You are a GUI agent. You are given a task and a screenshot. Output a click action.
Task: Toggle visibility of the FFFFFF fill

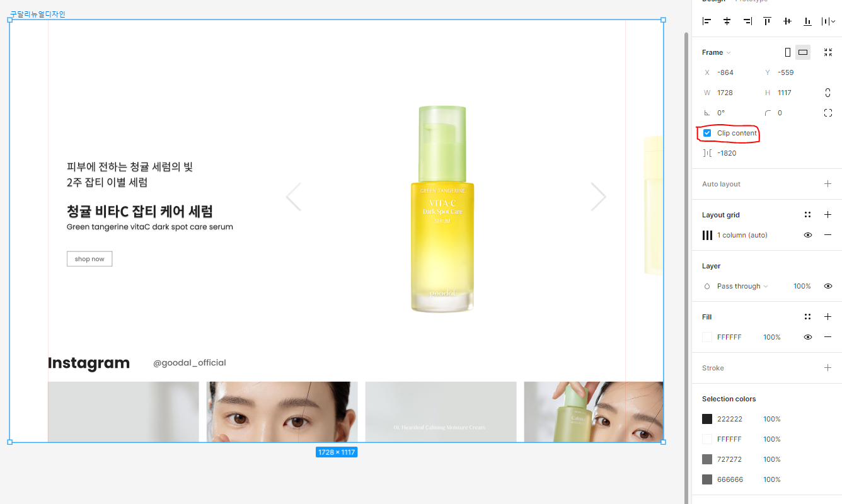point(808,337)
